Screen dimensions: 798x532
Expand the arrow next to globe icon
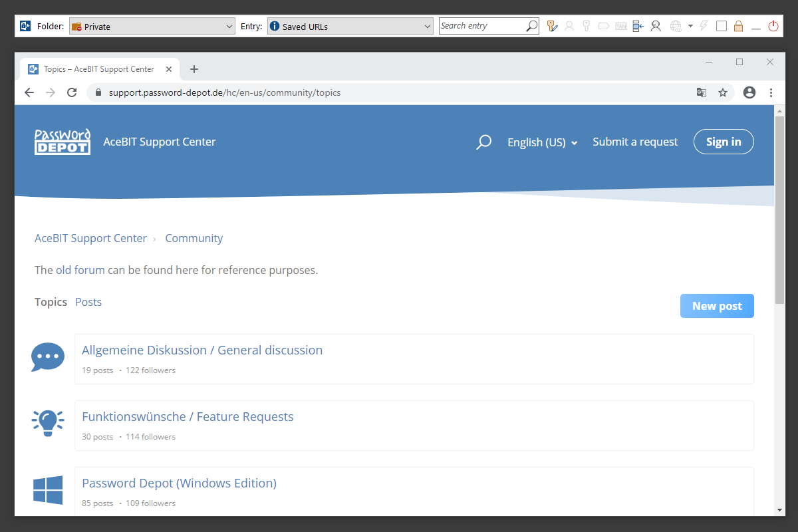(690, 26)
